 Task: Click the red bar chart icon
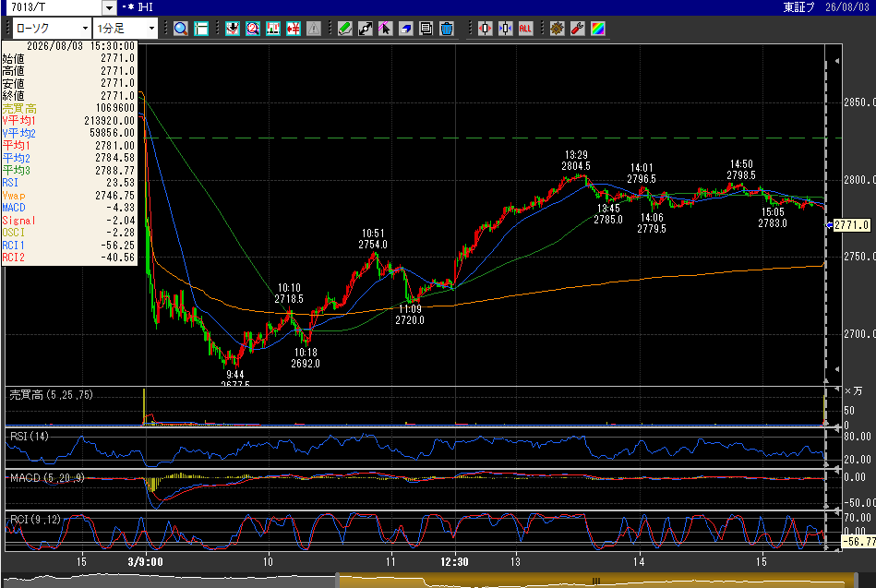pyautogui.click(x=273, y=29)
